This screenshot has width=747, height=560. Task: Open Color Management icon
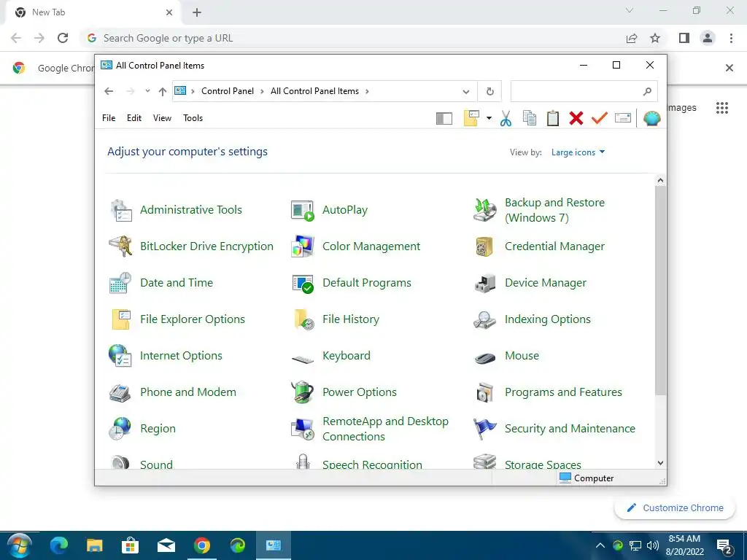click(303, 246)
